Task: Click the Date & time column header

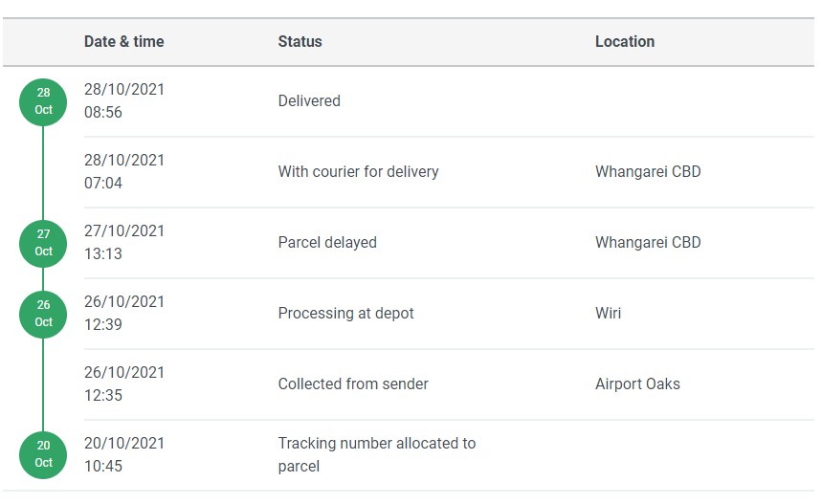Action: pyautogui.click(x=123, y=41)
